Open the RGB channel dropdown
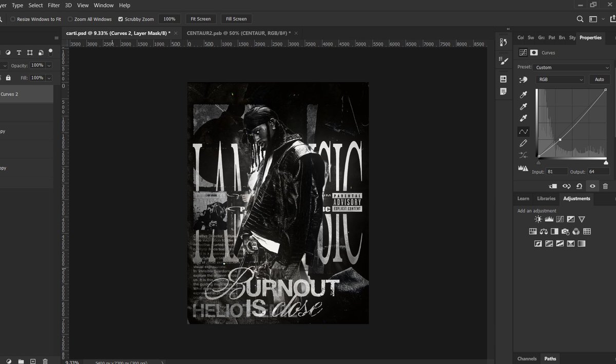The image size is (616, 364). (560, 80)
